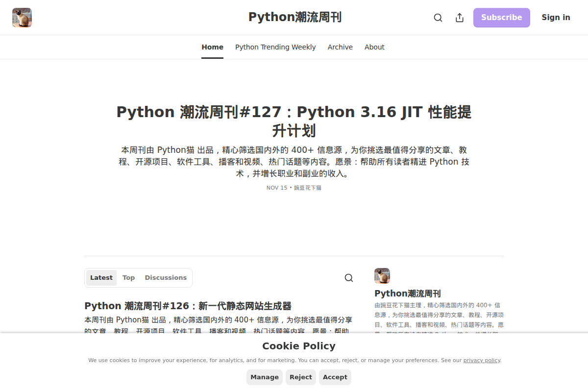The width and height of the screenshot is (588, 392).
Task: Click Manage in the cookie banner
Action: pos(264,377)
